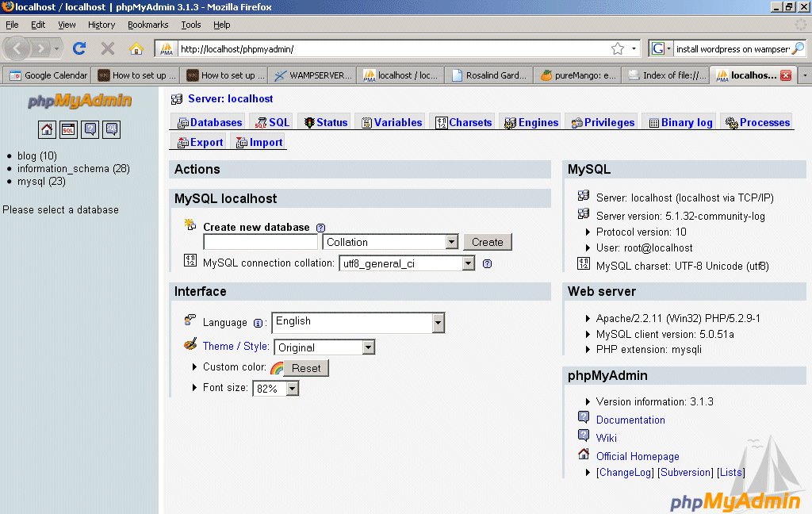This screenshot has width=812, height=514.
Task: Click the browser Back arrow button
Action: tap(17, 48)
